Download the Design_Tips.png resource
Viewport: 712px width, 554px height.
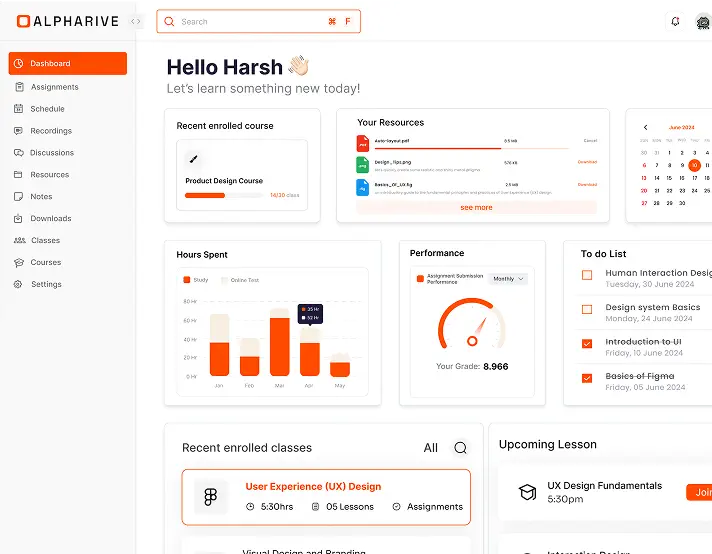(x=587, y=162)
